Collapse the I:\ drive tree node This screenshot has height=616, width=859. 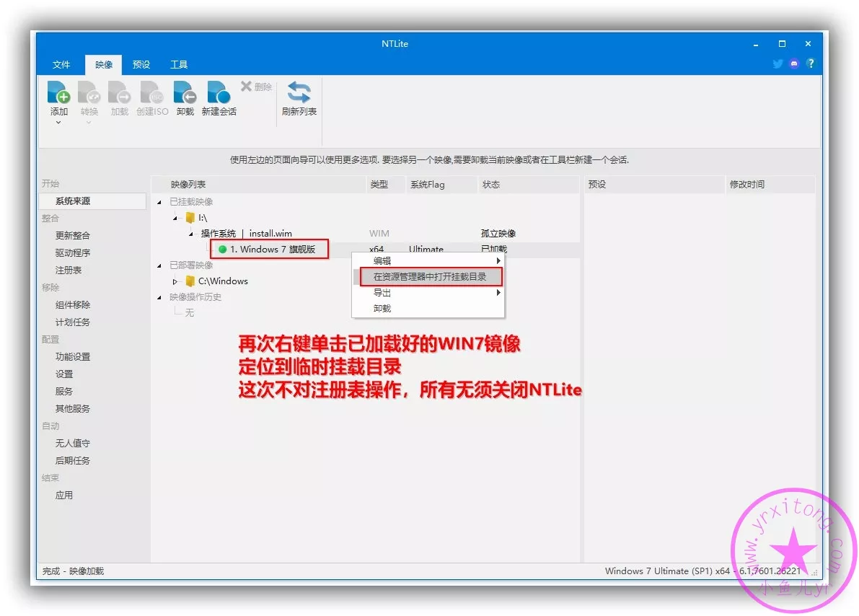point(175,218)
